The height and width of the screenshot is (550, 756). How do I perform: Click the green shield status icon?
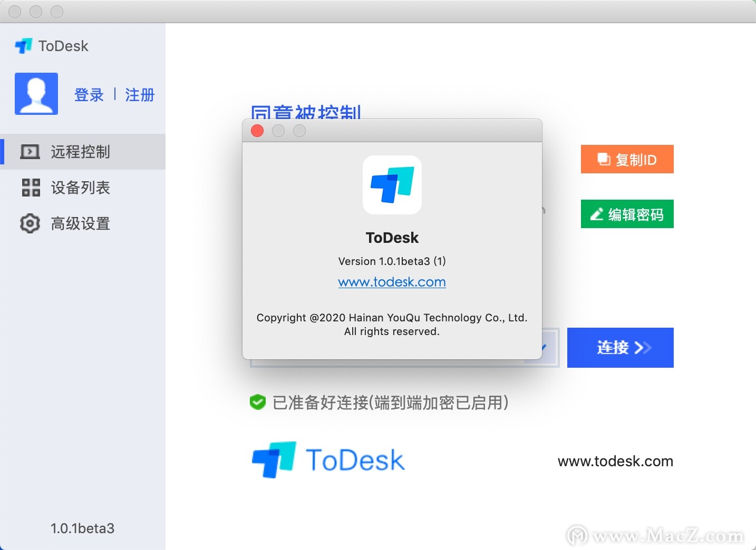257,402
